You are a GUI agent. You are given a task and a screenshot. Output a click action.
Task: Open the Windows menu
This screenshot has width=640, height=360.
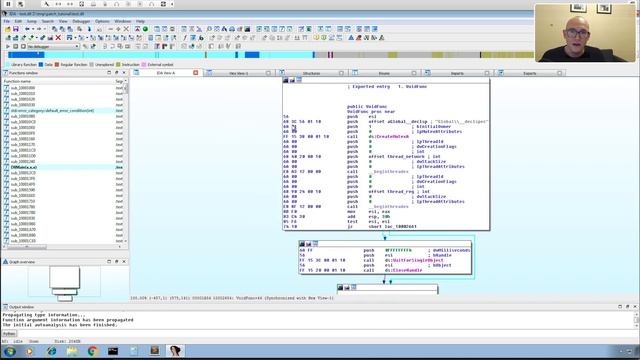pos(122,21)
